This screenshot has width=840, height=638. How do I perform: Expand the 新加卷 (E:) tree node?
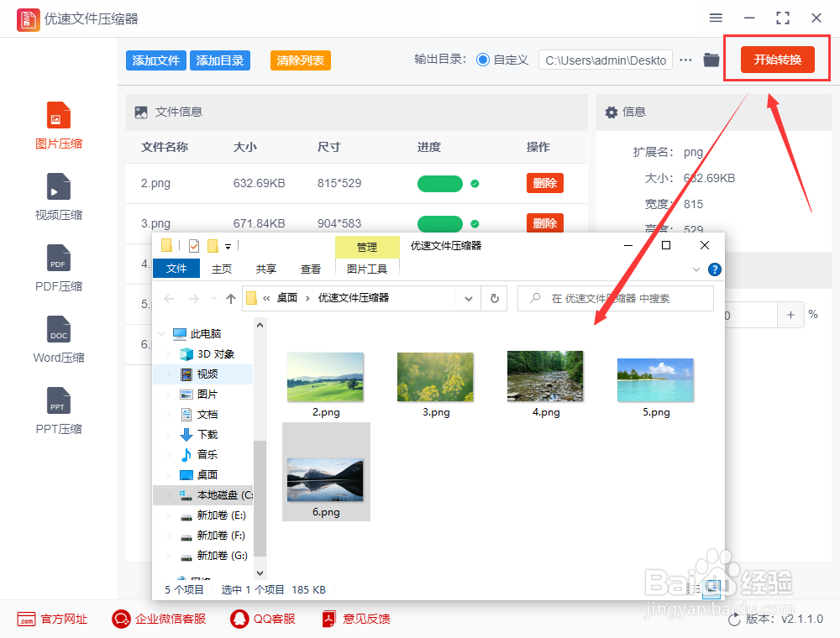pos(168,515)
